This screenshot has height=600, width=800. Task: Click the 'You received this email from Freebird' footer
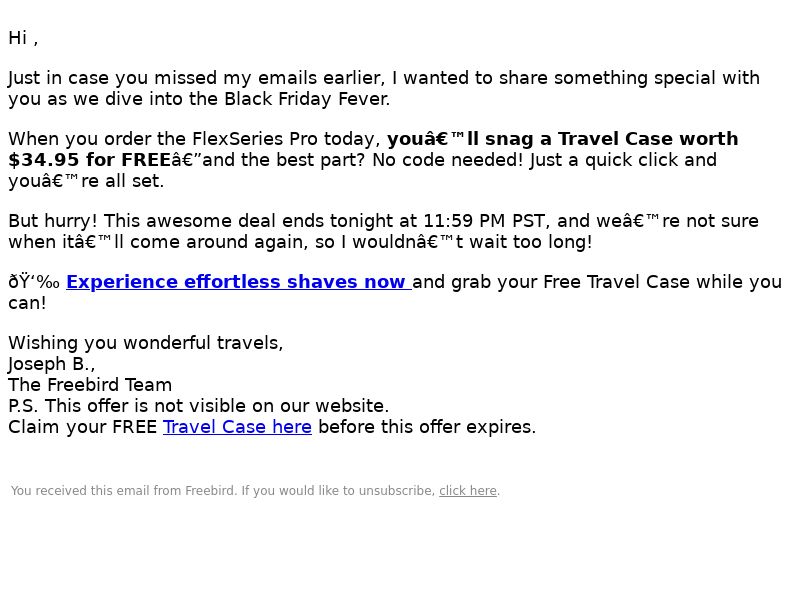click(x=122, y=491)
